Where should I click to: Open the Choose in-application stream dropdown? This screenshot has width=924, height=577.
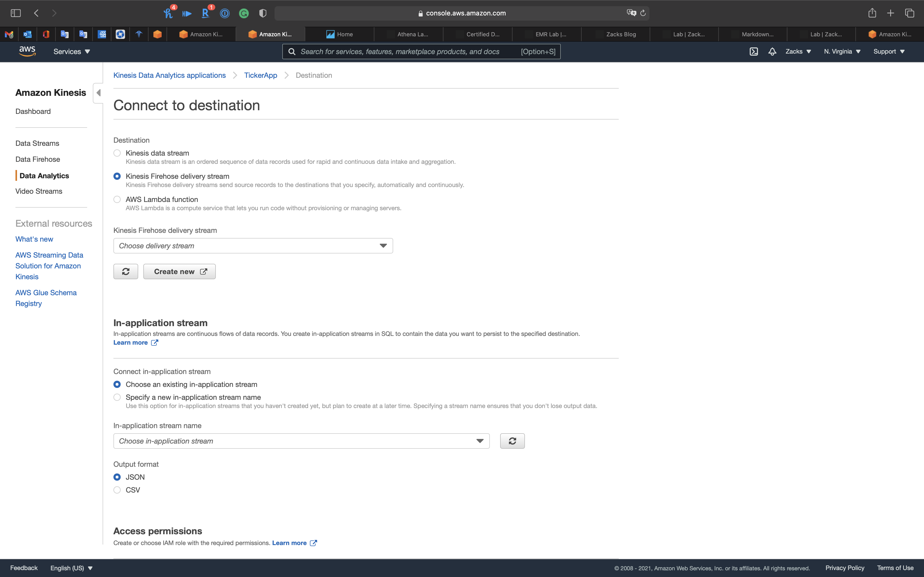click(301, 441)
